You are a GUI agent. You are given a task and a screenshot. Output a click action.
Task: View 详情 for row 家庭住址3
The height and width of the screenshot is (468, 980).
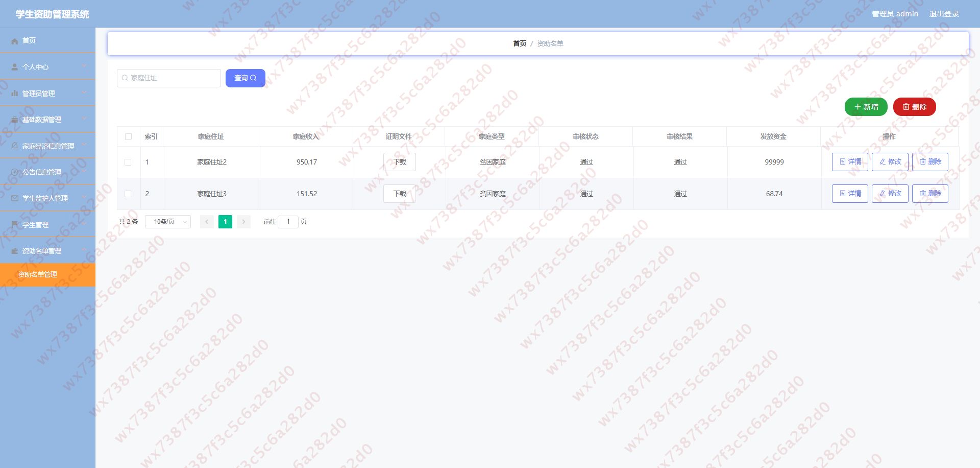pos(850,194)
